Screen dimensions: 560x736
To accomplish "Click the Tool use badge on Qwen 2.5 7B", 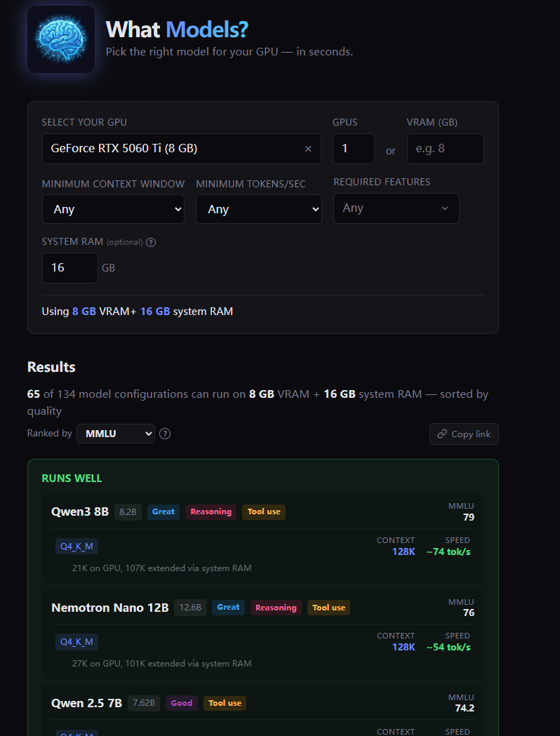I will click(225, 703).
